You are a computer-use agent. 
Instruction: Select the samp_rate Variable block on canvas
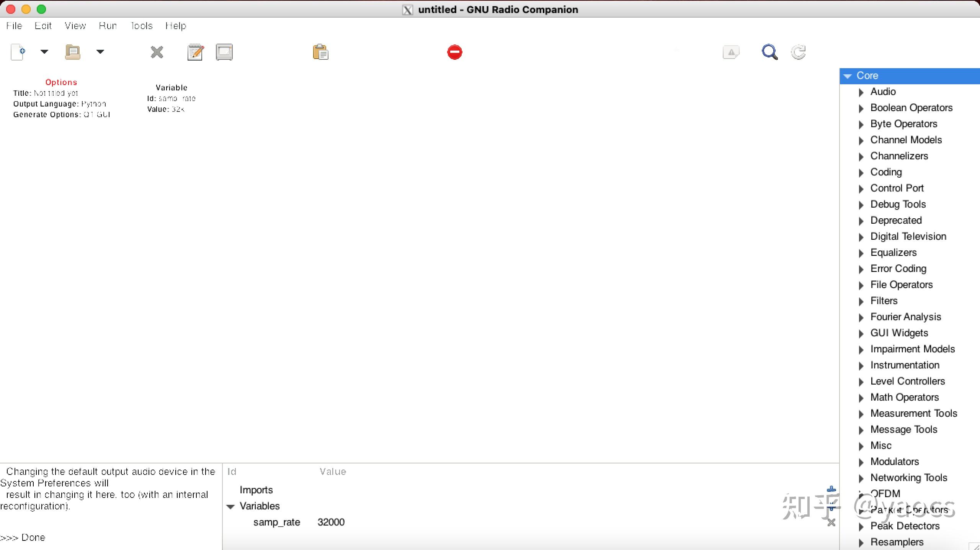tap(171, 98)
